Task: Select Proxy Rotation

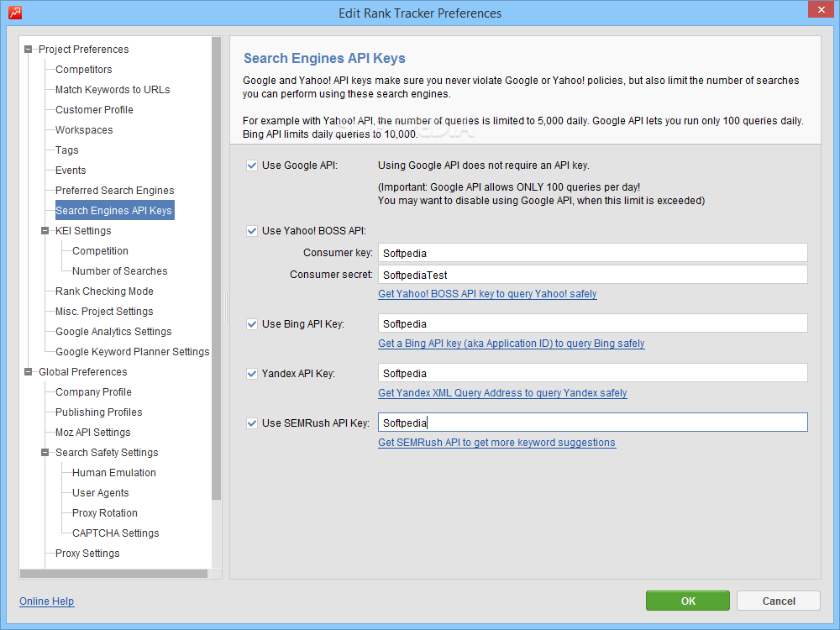Action: (105, 513)
